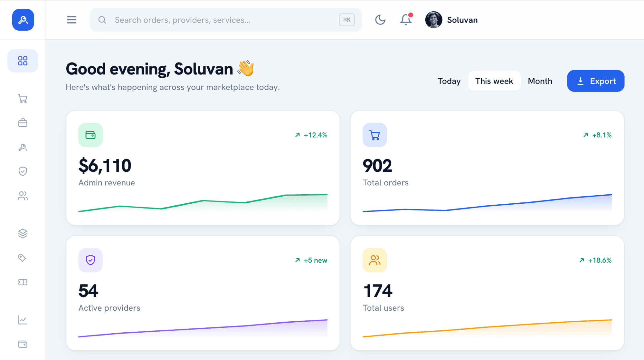Click the +5 new providers badge
The image size is (644, 360).
click(311, 260)
